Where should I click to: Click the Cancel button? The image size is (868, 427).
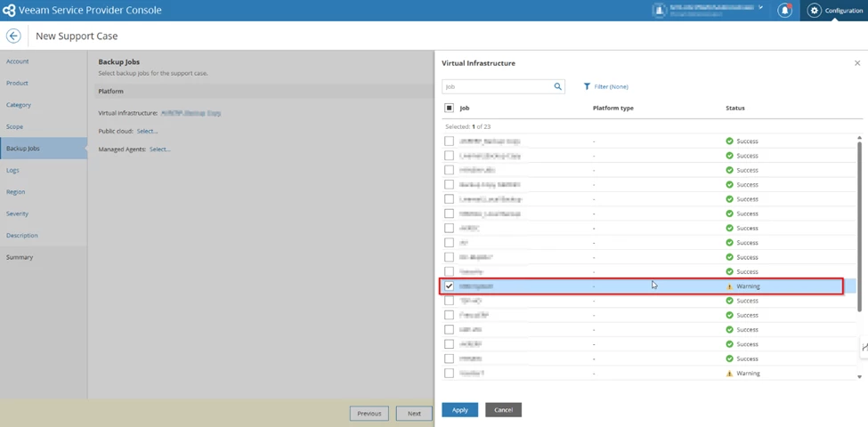[x=503, y=410]
